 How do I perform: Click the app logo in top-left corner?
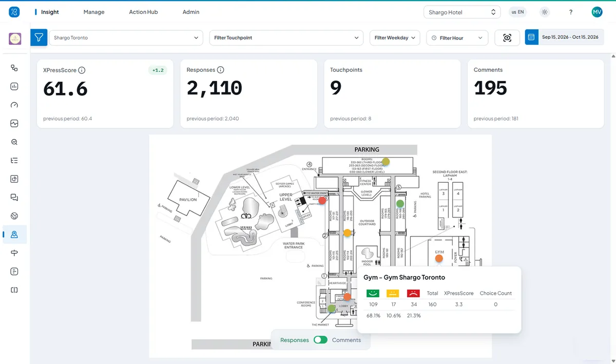pyautogui.click(x=14, y=12)
